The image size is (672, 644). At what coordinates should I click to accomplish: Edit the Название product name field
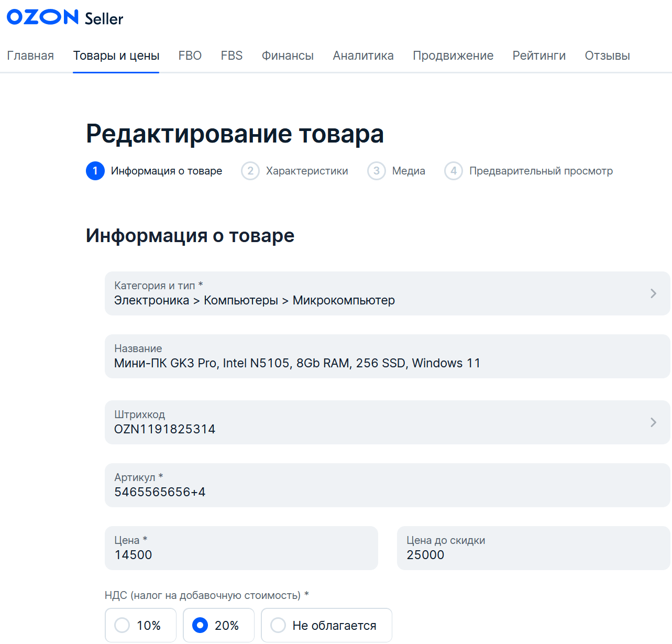coord(388,356)
